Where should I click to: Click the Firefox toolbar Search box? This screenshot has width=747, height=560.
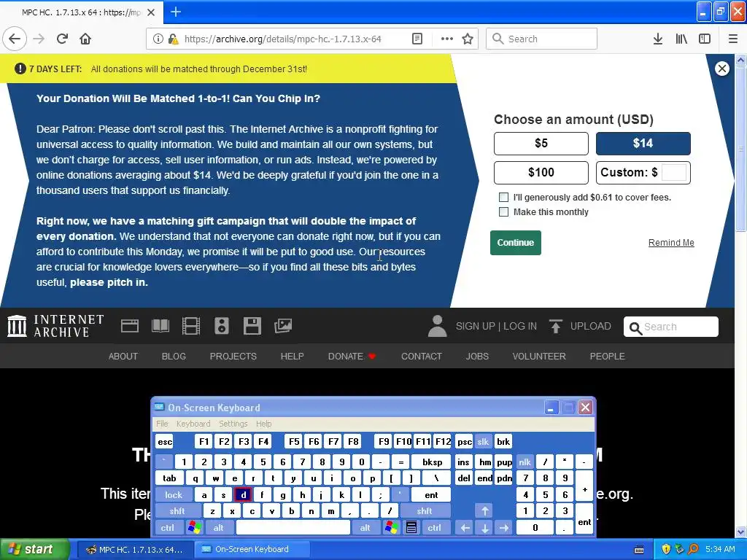542,39
